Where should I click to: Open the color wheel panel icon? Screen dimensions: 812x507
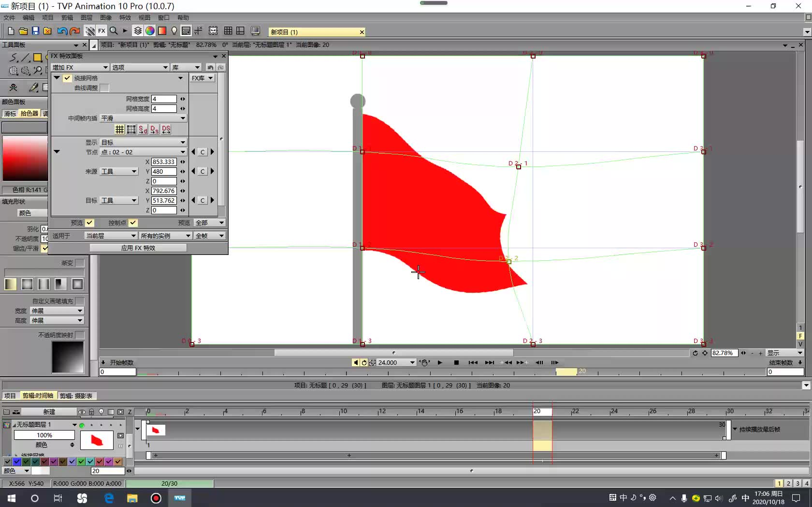pos(150,31)
